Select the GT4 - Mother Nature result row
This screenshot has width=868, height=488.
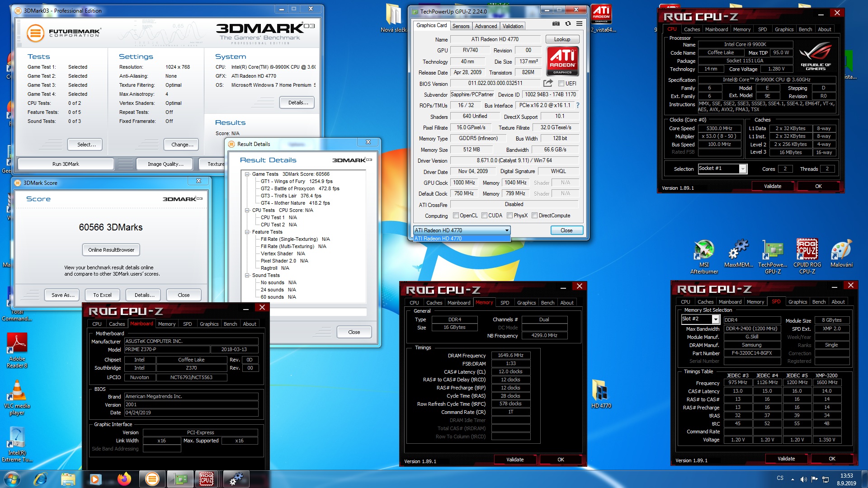pos(295,203)
